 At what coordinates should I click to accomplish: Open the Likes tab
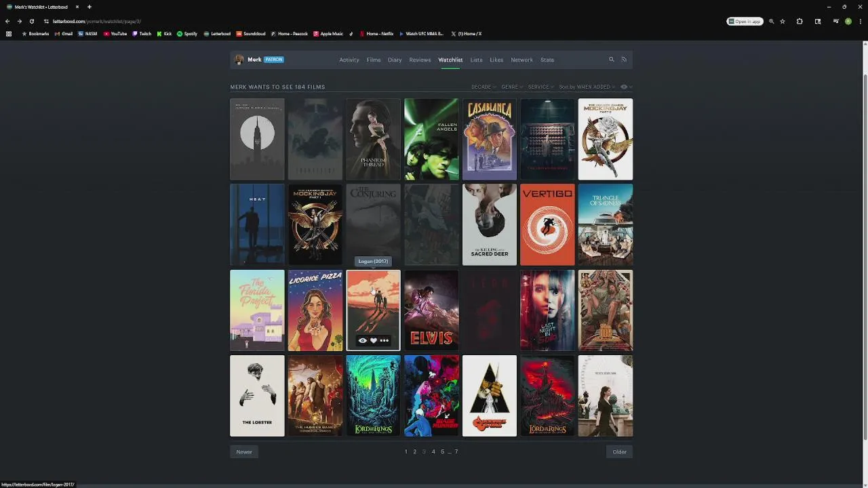(496, 60)
